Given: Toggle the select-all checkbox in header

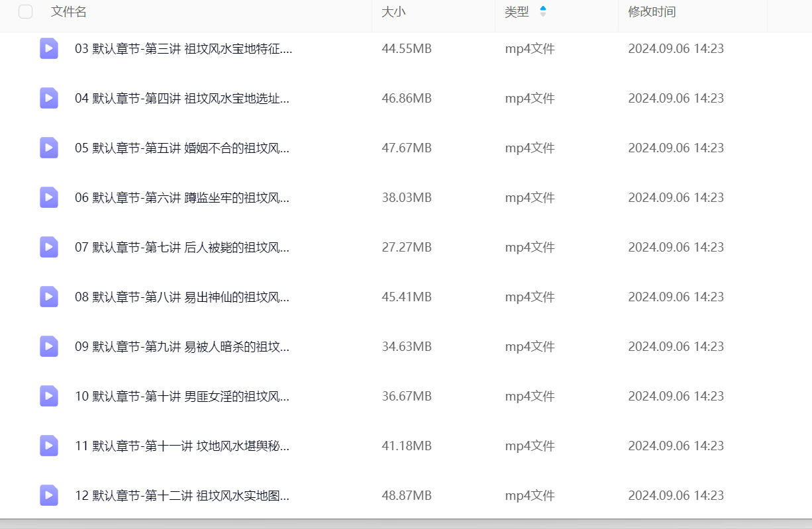Looking at the screenshot, I should 26,12.
